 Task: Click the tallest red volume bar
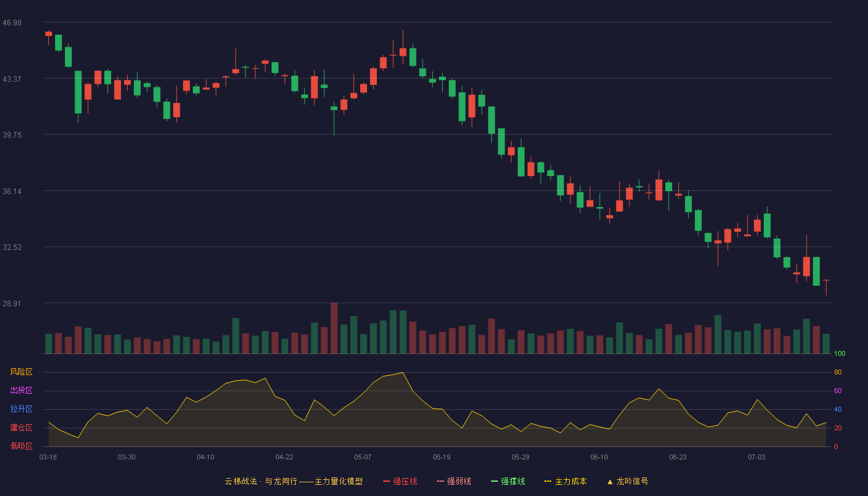[334, 328]
